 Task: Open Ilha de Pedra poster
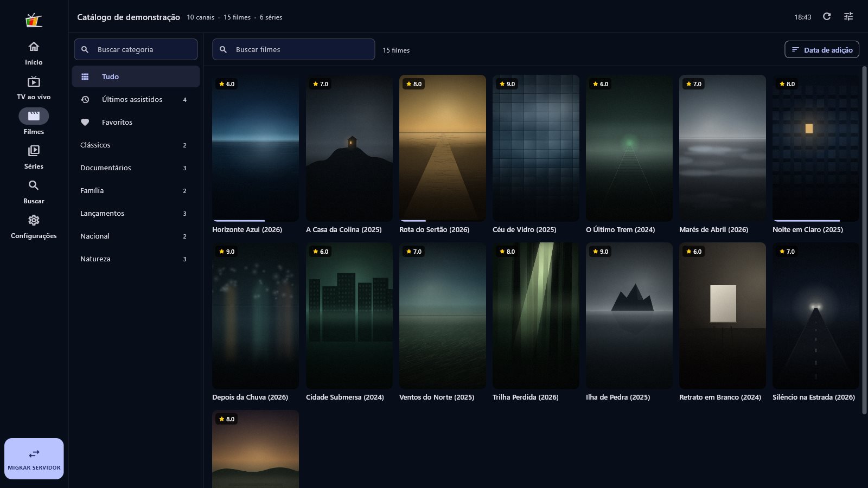629,316
